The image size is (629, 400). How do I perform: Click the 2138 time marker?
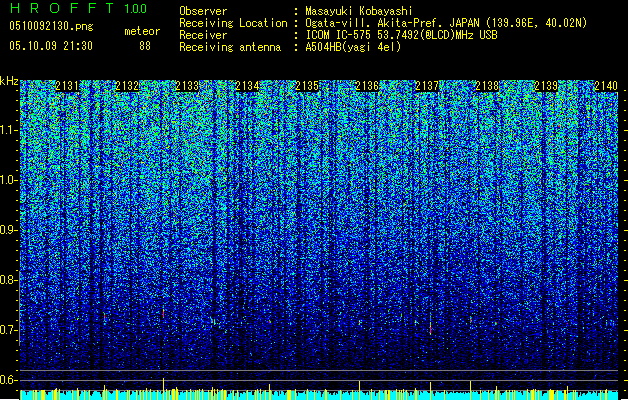click(x=487, y=86)
